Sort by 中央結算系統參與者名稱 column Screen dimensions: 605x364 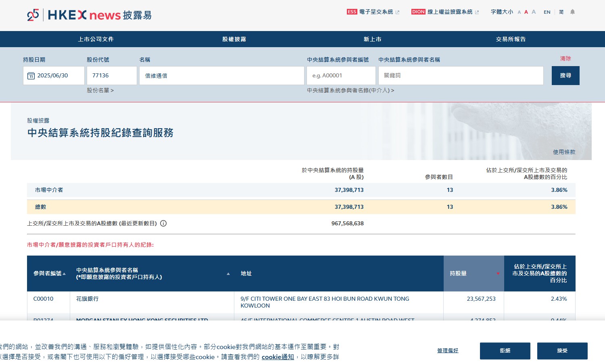(152, 273)
